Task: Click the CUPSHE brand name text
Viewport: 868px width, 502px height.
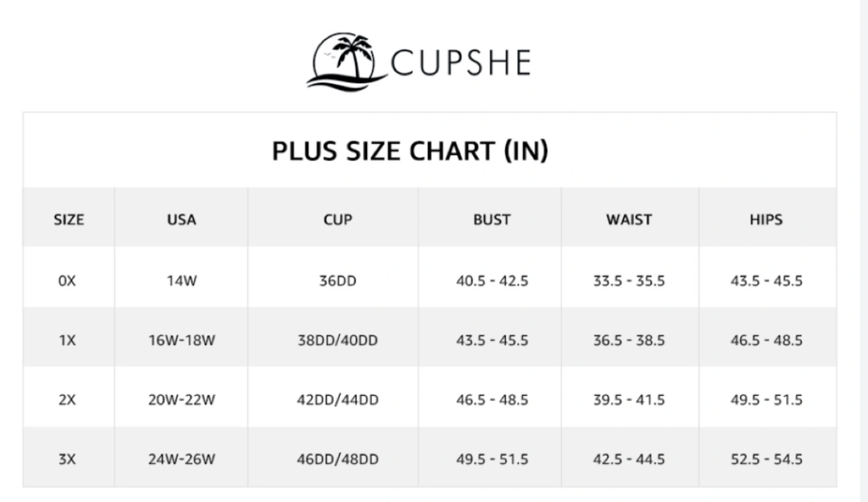Action: coord(461,63)
